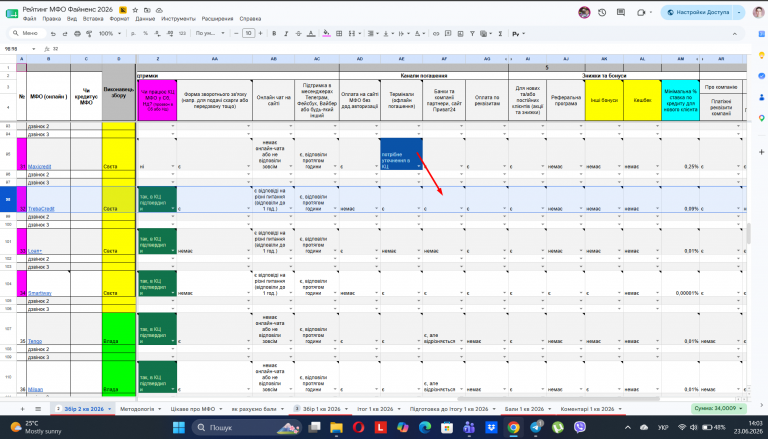
Task: Increase decimal places
Action: pos(169,33)
